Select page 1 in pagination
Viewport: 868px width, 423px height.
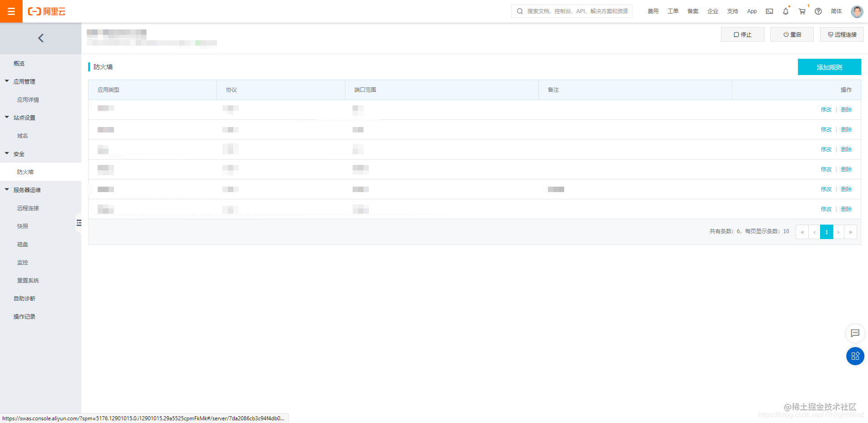tap(826, 232)
